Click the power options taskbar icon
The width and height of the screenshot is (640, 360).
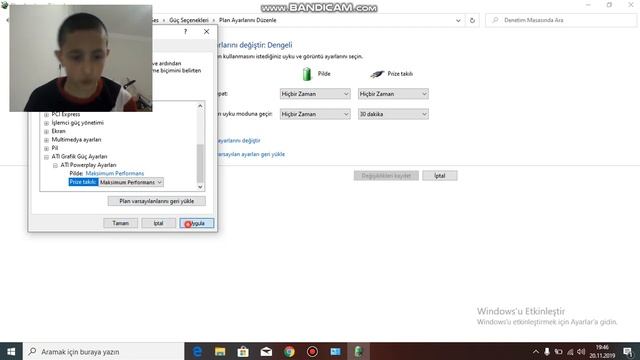[358, 351]
